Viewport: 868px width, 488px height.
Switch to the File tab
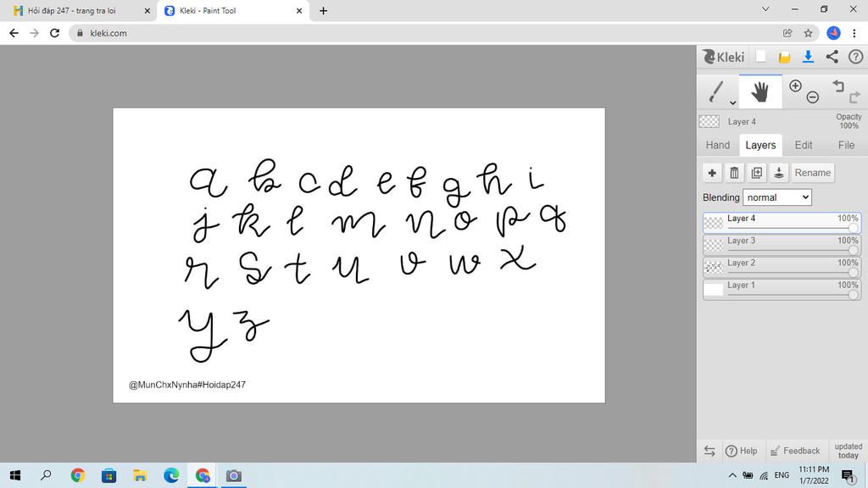pos(846,145)
